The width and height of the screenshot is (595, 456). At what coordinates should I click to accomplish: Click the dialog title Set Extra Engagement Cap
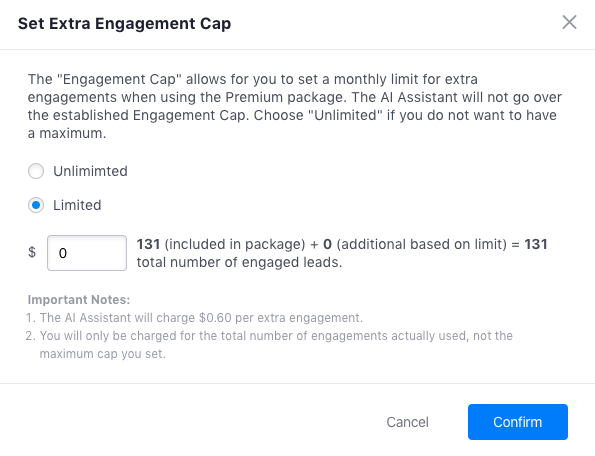click(124, 24)
